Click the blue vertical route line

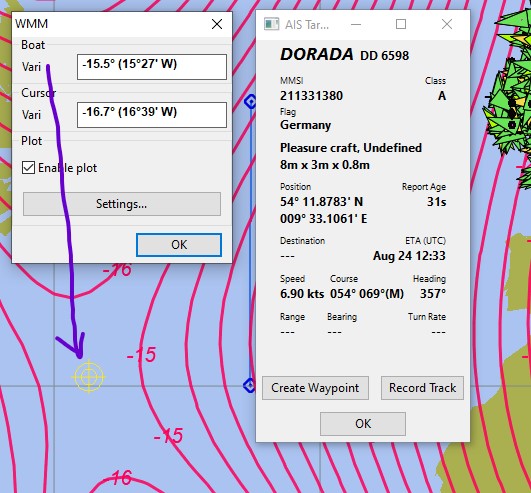click(251, 243)
